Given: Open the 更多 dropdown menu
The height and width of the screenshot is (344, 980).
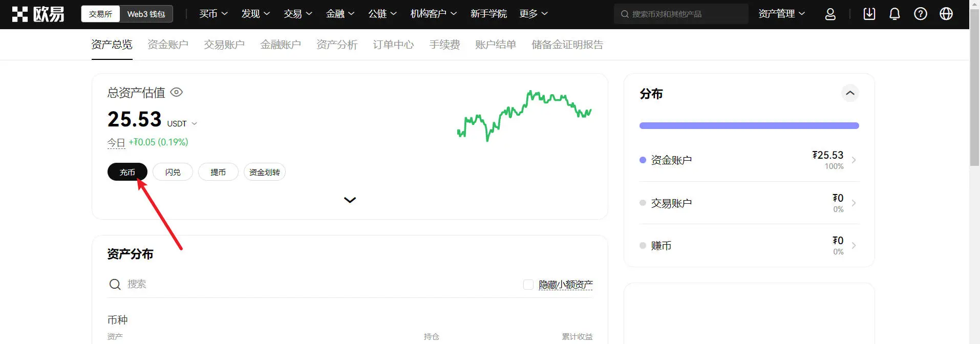Looking at the screenshot, I should pyautogui.click(x=533, y=14).
